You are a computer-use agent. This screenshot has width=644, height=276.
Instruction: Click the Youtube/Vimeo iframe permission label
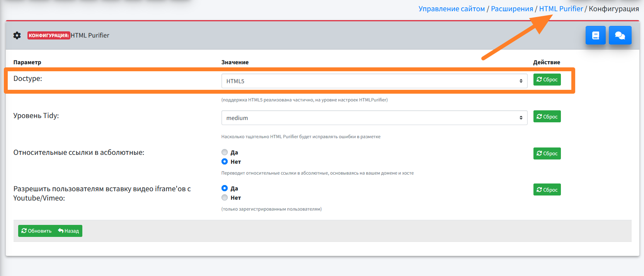coord(102,193)
